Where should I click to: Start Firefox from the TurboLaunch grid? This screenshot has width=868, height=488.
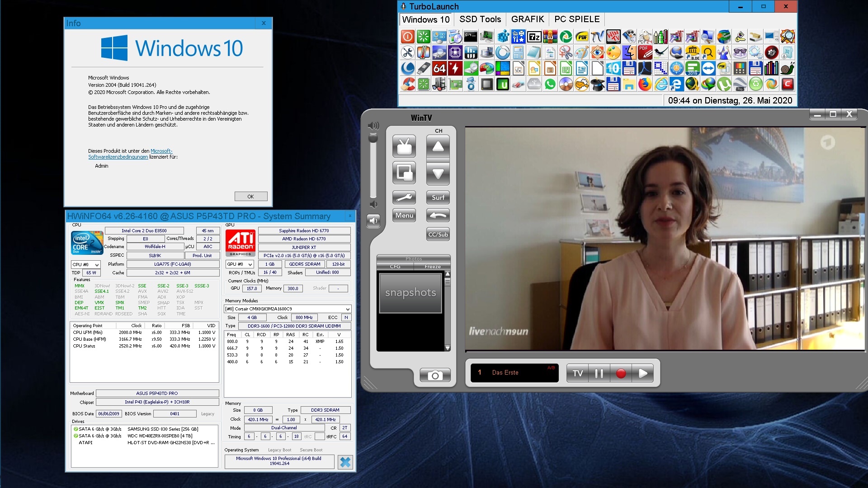click(645, 84)
